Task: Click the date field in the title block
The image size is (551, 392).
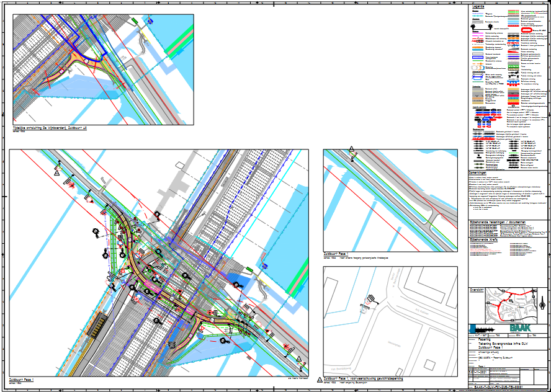Action: 478,373
